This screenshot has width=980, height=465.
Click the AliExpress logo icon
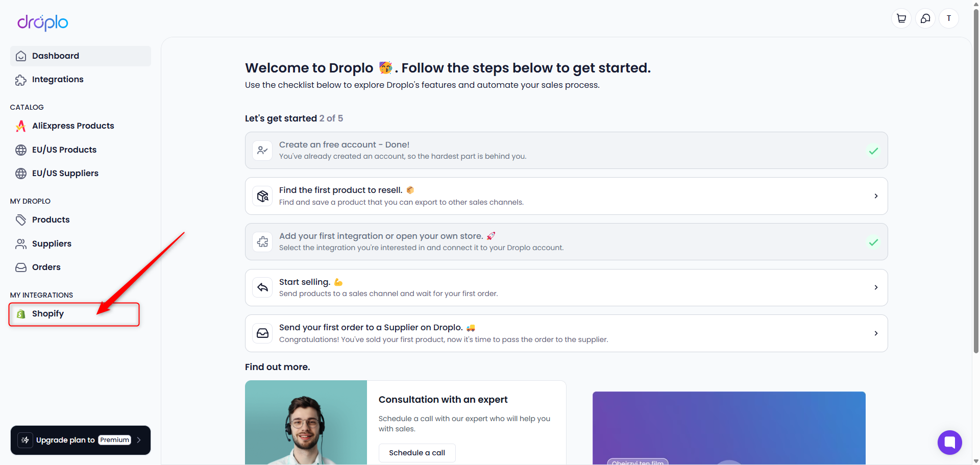point(21,126)
